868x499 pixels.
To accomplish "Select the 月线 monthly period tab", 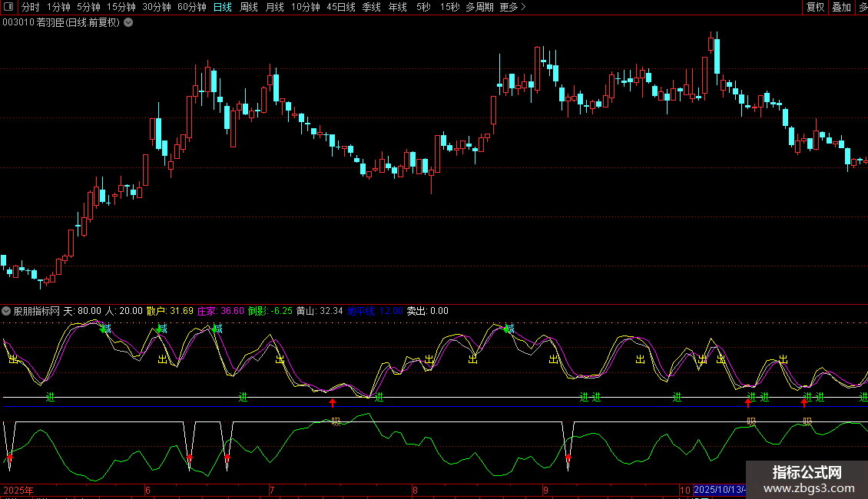I will coord(274,7).
